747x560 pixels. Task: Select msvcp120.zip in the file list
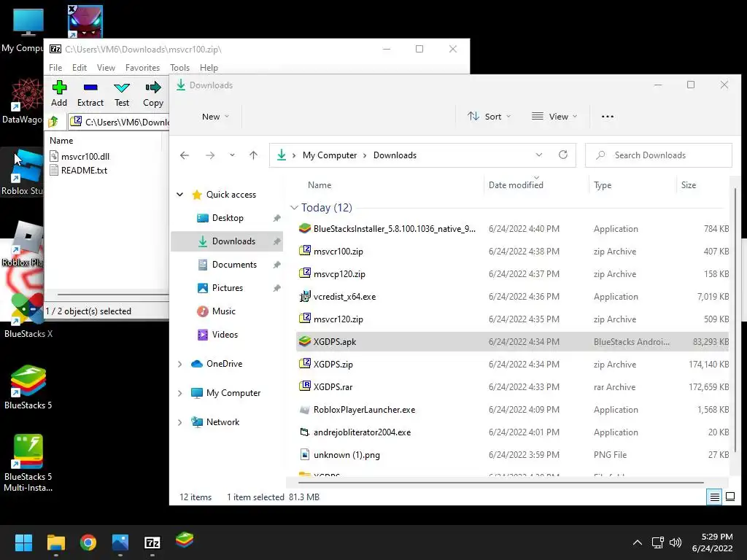coord(512,274)
